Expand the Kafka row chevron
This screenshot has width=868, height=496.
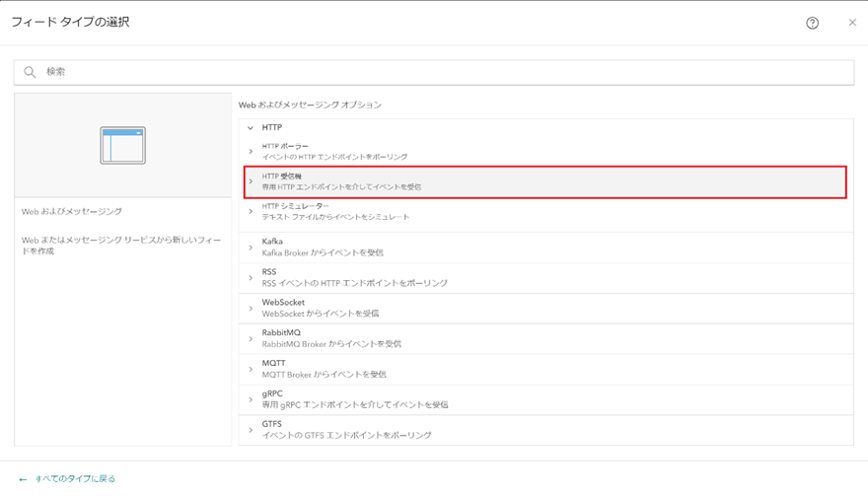tap(251, 248)
